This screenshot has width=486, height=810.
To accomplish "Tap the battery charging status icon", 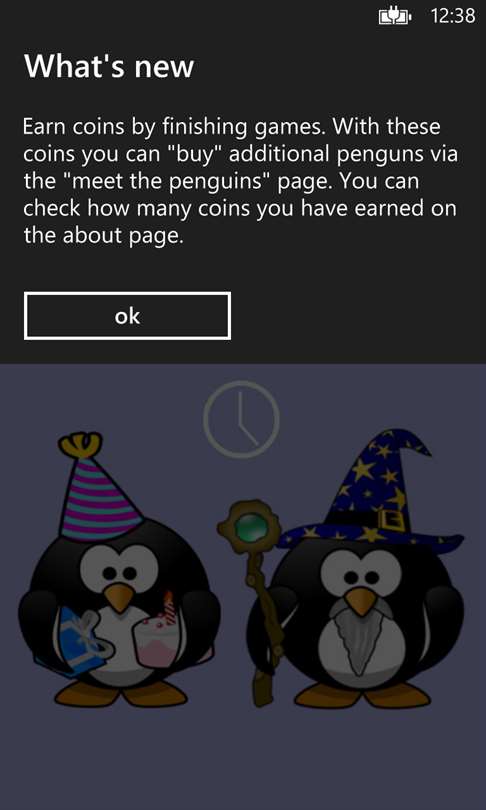I will point(395,17).
